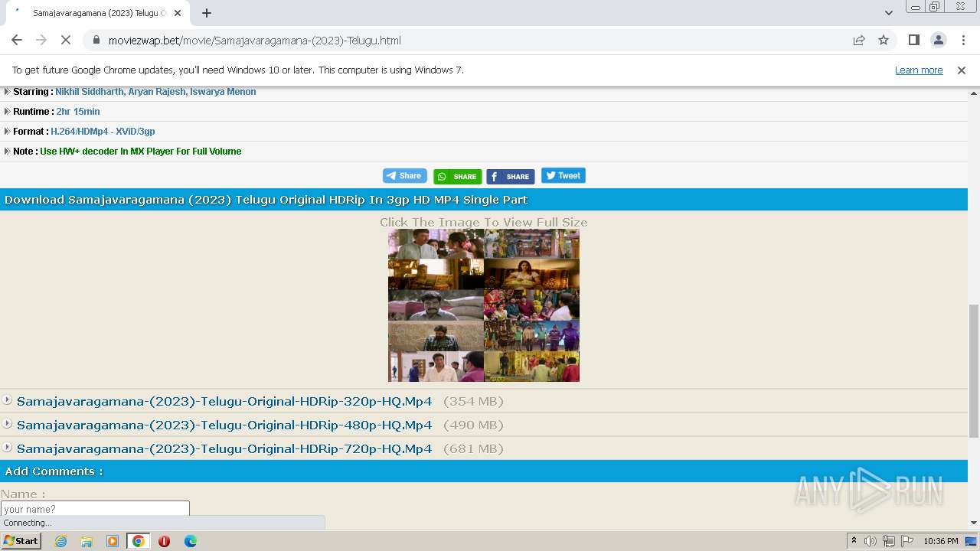
Task: Download the 320p-HQ.Mp4 file link
Action: [224, 401]
